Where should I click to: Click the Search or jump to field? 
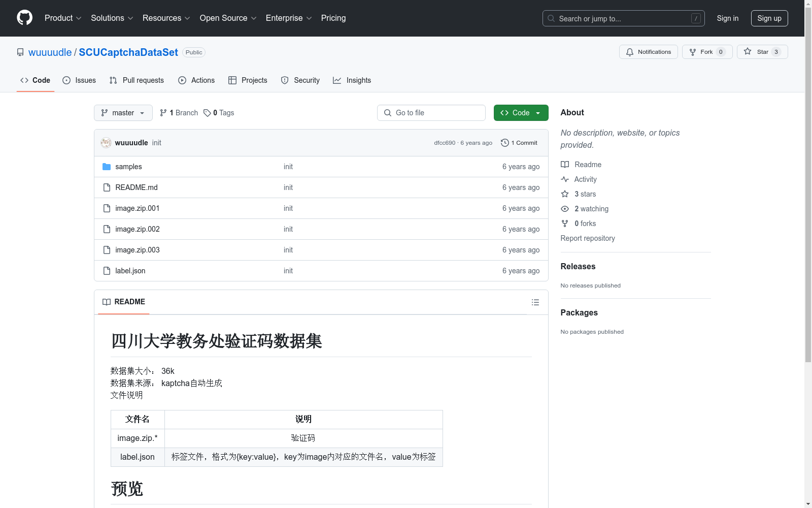624,18
